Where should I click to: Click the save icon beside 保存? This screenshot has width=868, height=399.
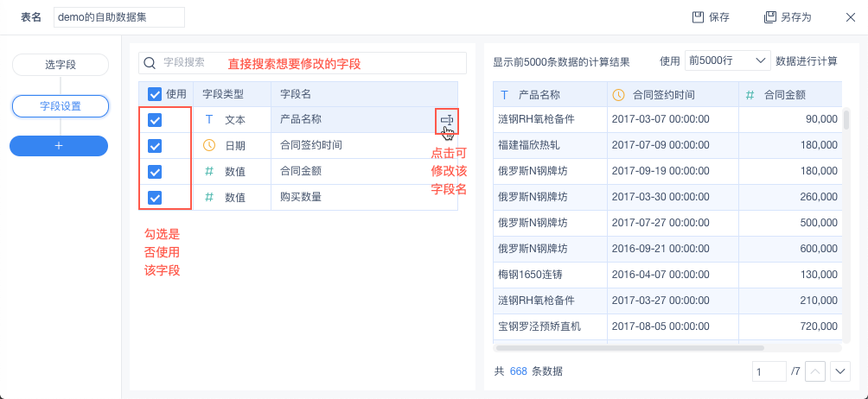(698, 17)
